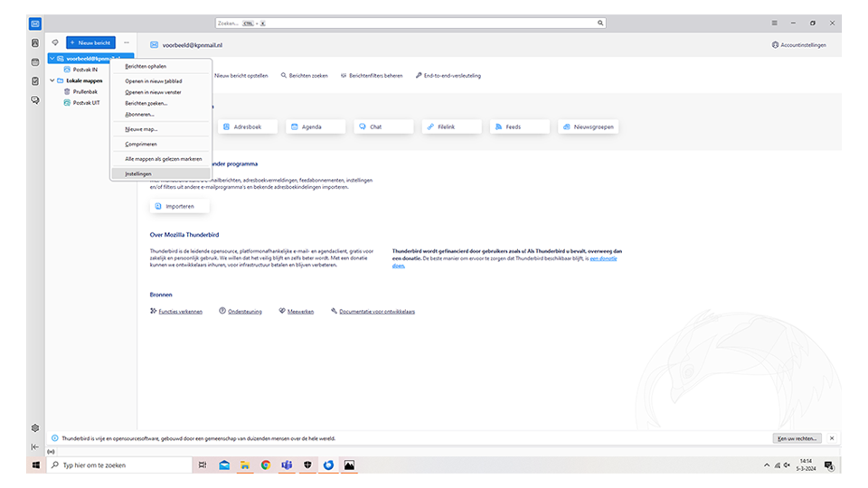The width and height of the screenshot is (868, 488).
Task: Choose Comprimeren in context menu
Action: click(161, 145)
